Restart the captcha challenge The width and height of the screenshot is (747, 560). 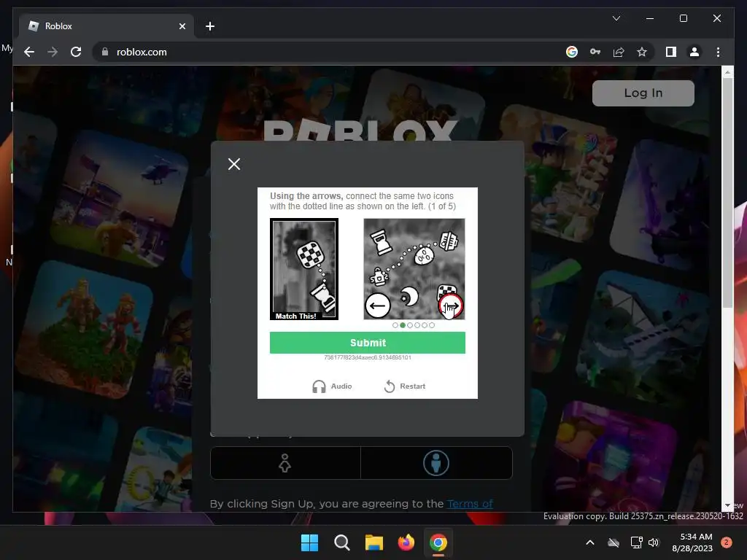coord(404,386)
